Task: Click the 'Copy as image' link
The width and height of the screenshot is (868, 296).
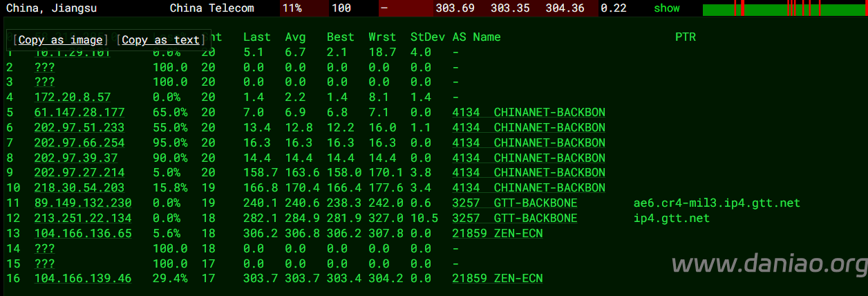Action: (61, 40)
